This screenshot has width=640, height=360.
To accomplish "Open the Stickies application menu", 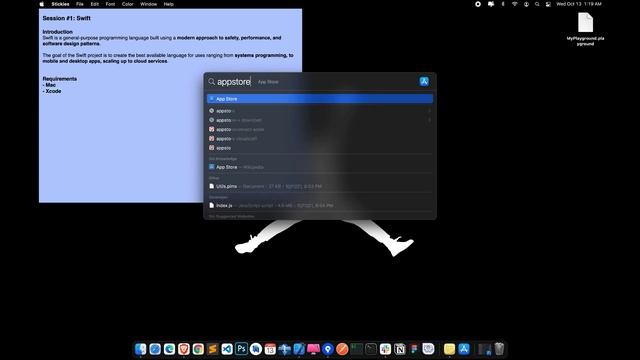I will [x=60, y=4].
